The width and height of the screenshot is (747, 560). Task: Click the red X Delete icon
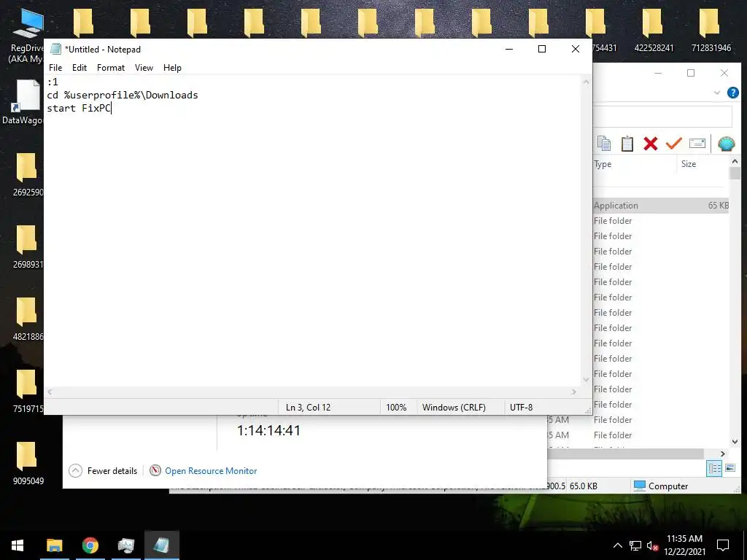(650, 144)
